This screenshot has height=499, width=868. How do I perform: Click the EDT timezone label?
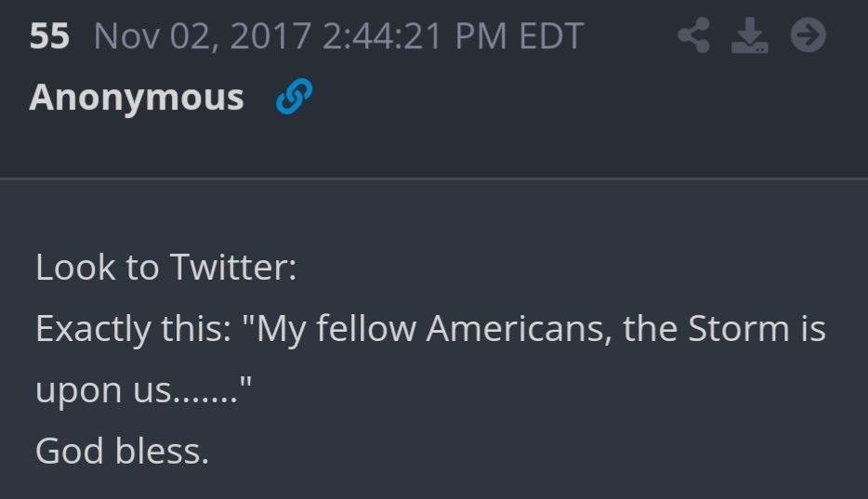551,36
